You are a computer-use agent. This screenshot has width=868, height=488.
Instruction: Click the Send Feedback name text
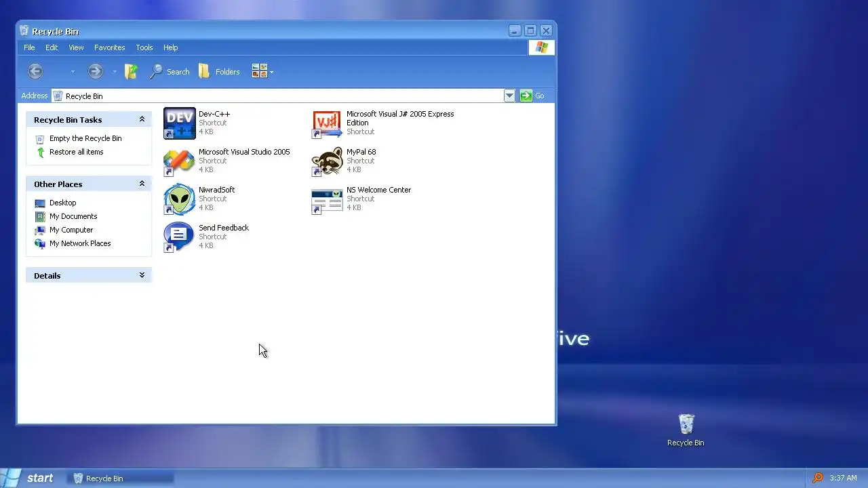(x=224, y=228)
